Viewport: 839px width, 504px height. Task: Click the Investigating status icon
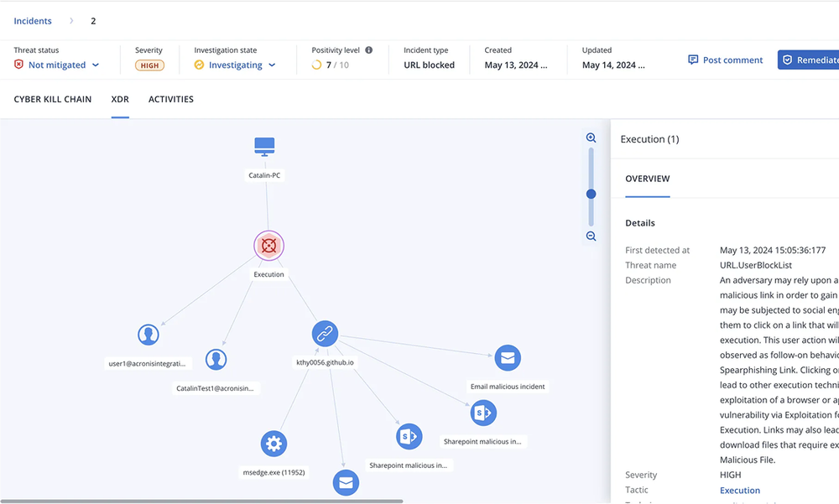[x=199, y=65]
